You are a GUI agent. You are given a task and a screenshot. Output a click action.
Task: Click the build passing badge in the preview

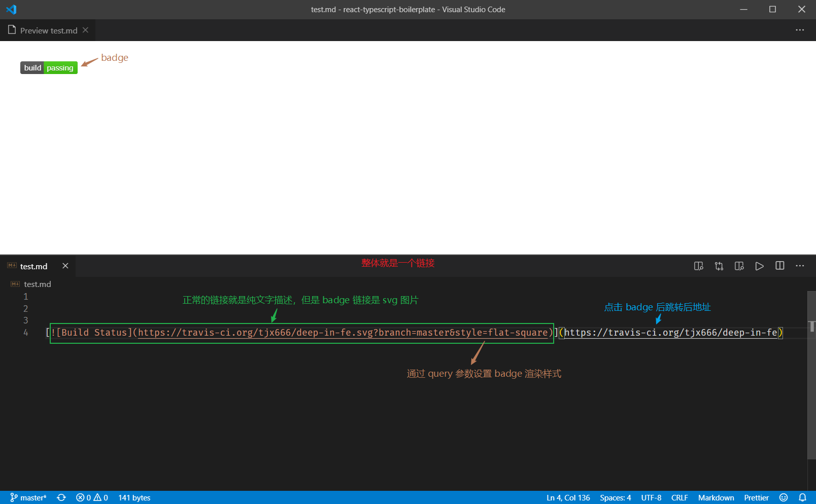(49, 68)
